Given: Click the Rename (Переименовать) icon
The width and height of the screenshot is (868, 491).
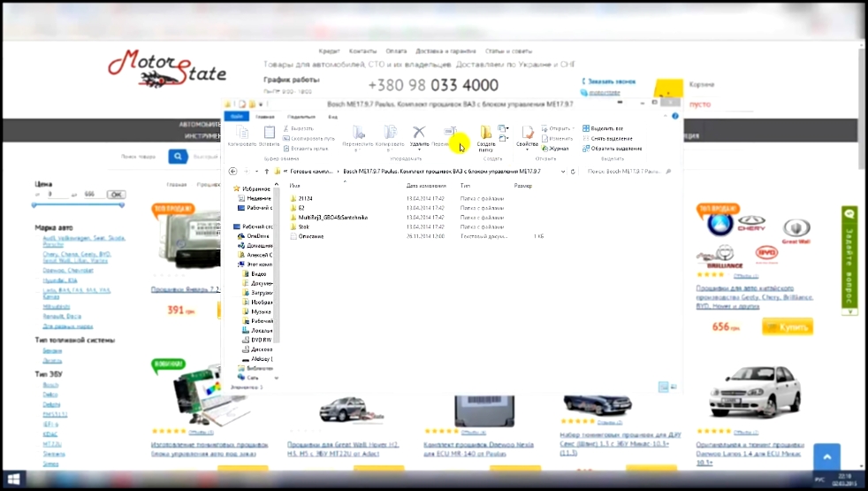Looking at the screenshot, I should tap(450, 133).
